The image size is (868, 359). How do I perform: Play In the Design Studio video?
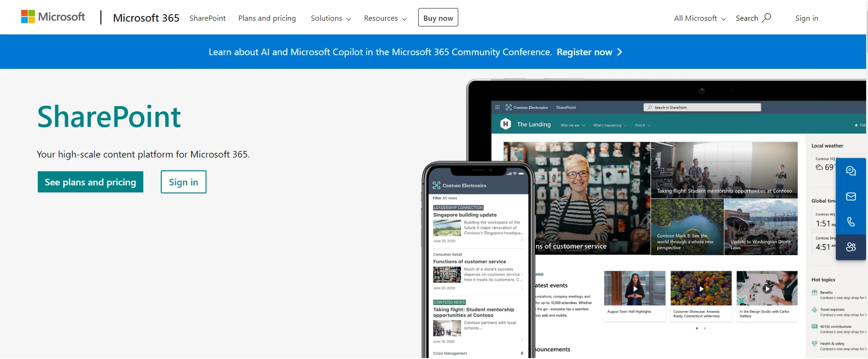(x=767, y=289)
